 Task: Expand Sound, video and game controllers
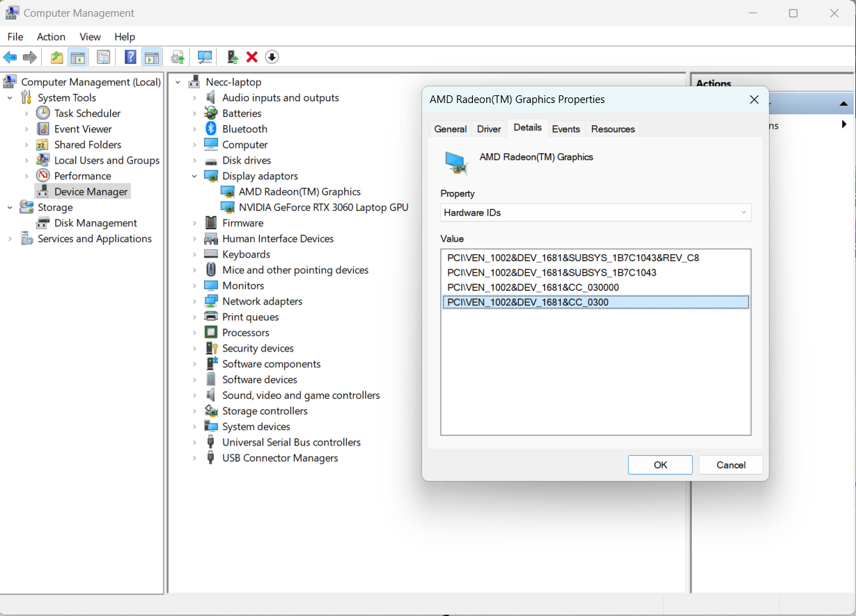tap(195, 395)
